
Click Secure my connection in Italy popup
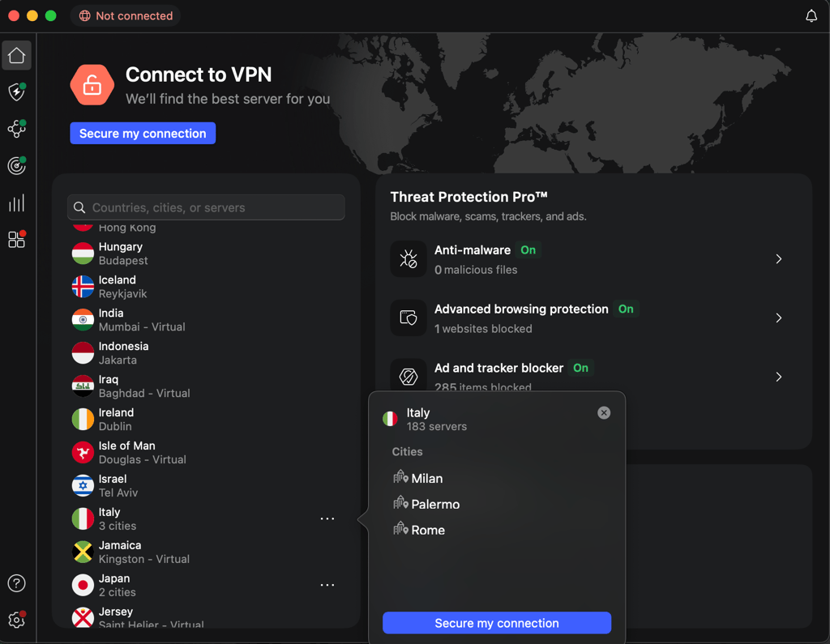click(x=497, y=623)
